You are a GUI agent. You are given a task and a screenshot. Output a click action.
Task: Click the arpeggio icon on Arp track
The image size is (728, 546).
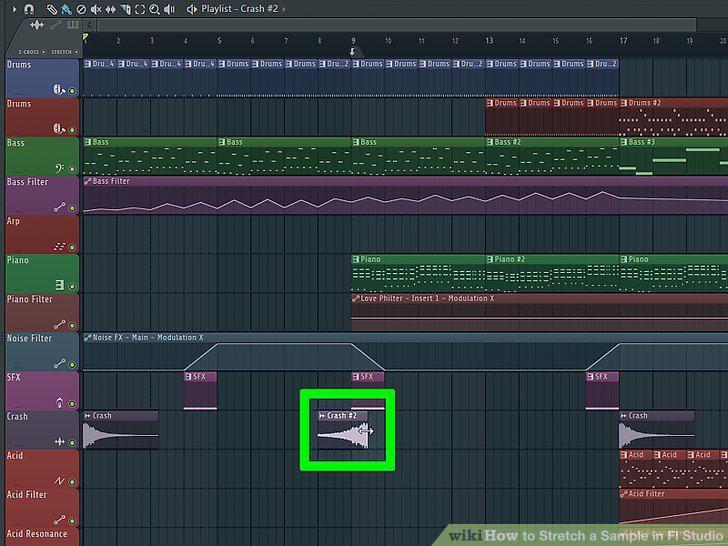pos(59,246)
